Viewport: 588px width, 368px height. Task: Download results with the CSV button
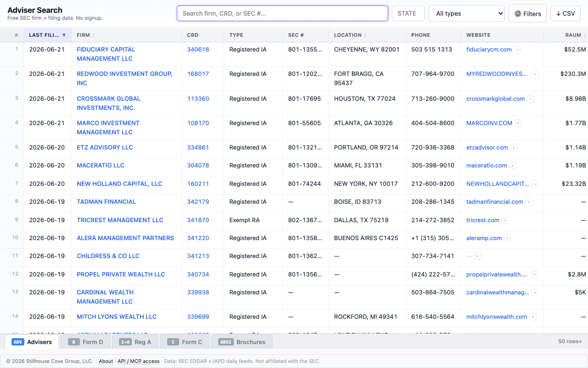pyautogui.click(x=565, y=13)
